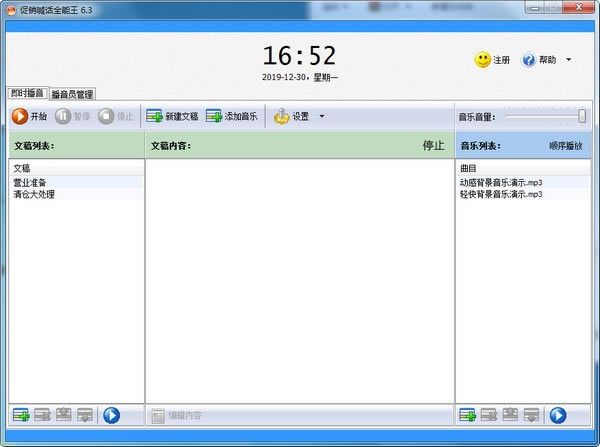Click blue play icon below the music list

pos(557,415)
